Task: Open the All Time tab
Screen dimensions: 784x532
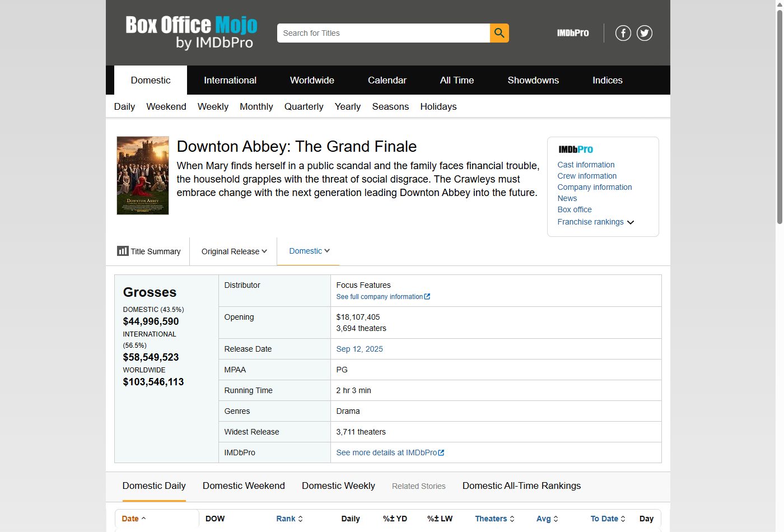Action: coord(457,80)
